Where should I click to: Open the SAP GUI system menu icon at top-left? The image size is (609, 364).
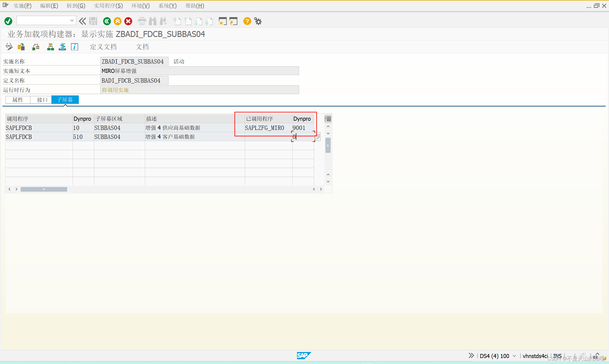click(x=5, y=5)
